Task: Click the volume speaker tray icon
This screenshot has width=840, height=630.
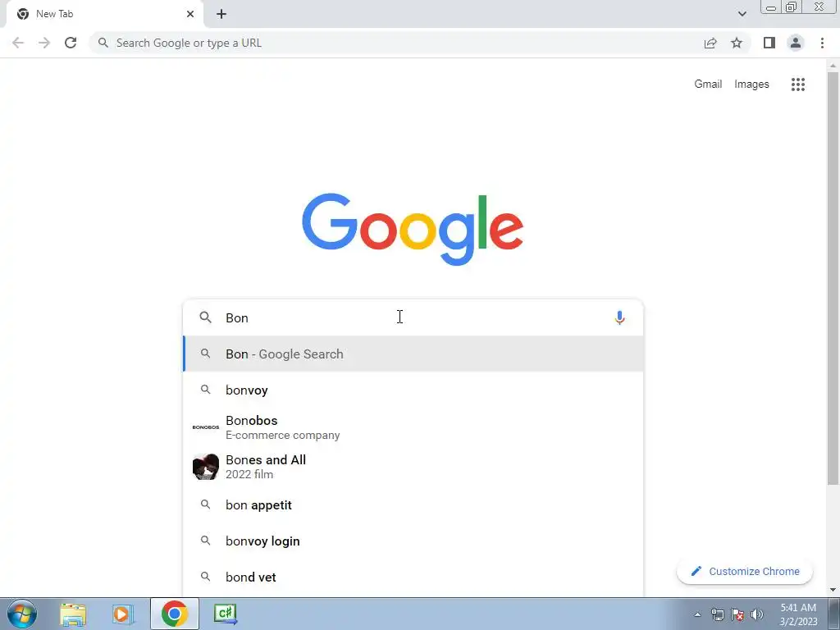Action: click(757, 614)
